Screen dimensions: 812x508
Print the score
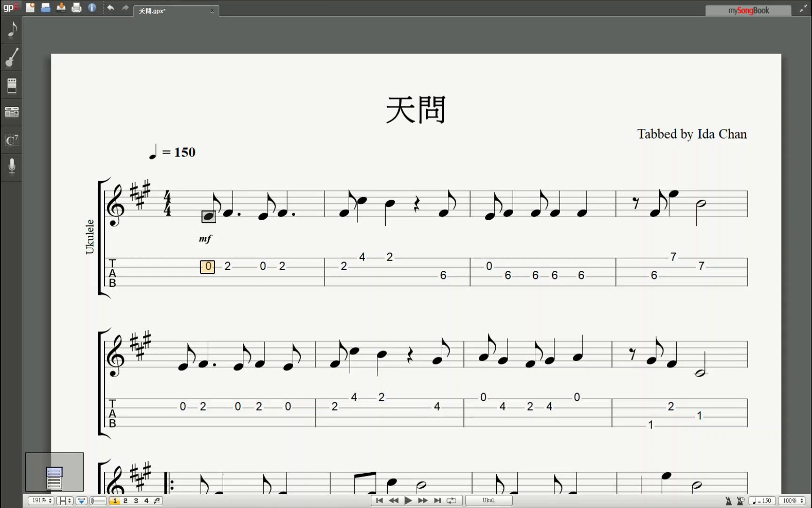pyautogui.click(x=77, y=8)
